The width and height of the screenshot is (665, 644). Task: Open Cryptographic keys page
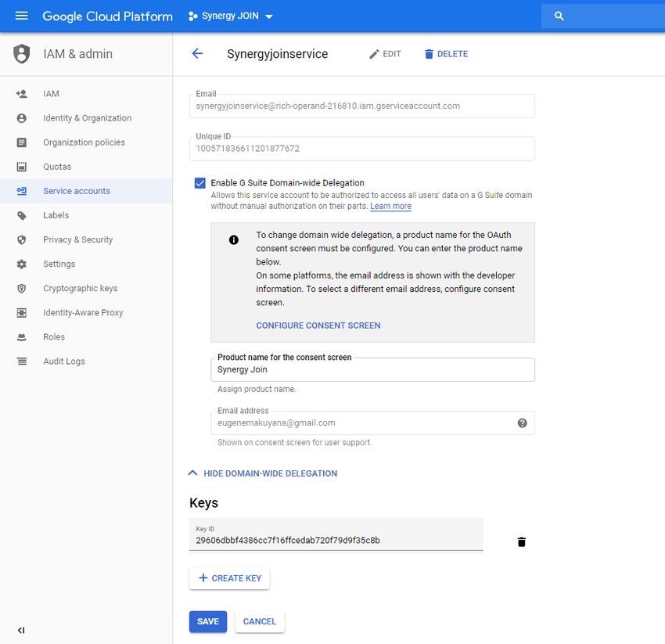click(x=86, y=289)
